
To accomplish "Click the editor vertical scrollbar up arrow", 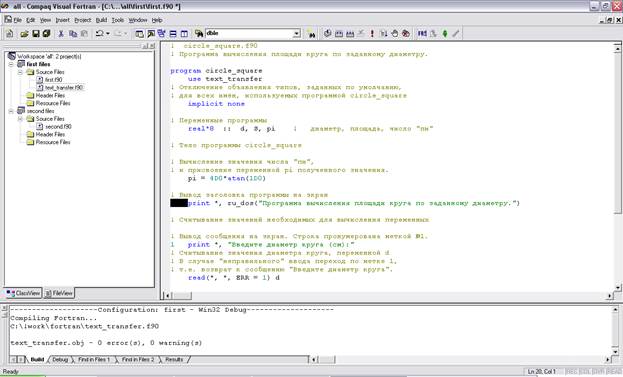I will pyautogui.click(x=617, y=48).
